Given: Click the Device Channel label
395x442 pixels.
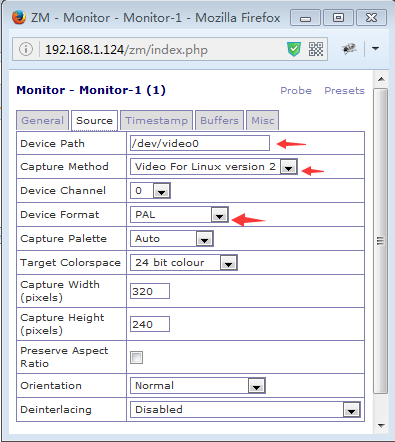Looking at the screenshot, I should point(63,190).
